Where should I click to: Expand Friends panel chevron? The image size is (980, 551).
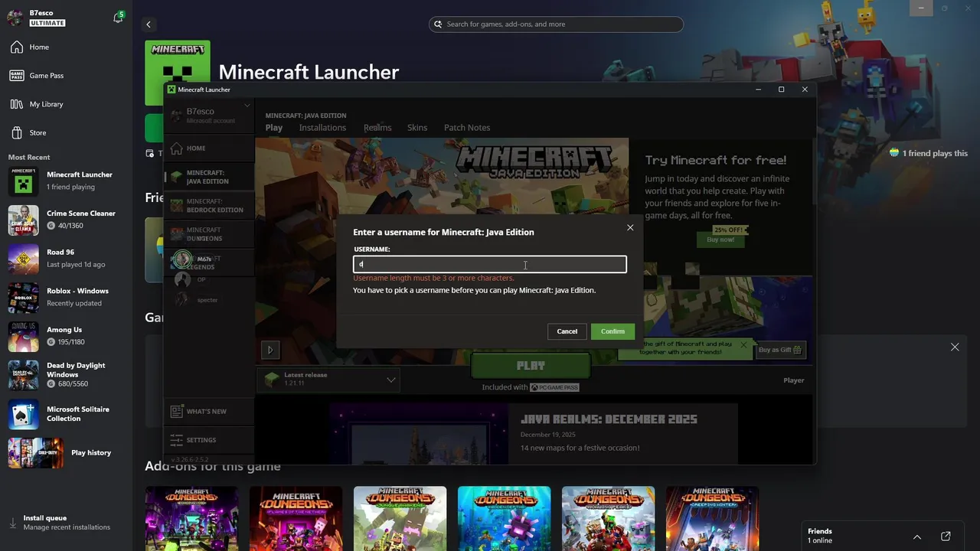[x=917, y=536]
